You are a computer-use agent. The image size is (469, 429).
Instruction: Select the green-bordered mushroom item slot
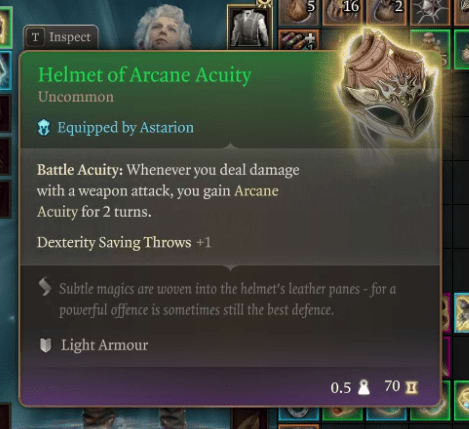(x=430, y=43)
